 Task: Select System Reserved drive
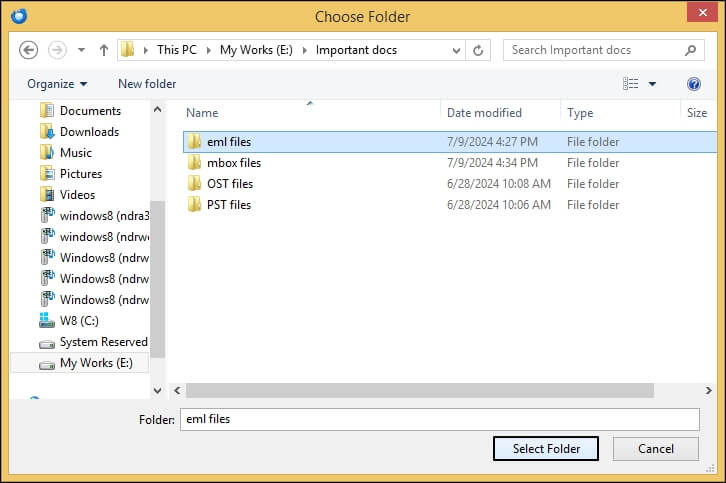[104, 342]
